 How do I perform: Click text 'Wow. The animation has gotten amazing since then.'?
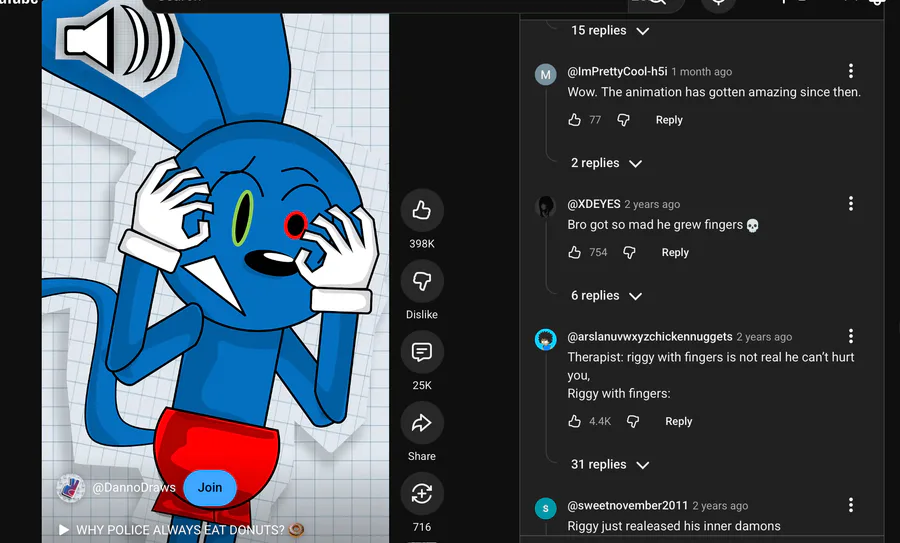click(714, 92)
